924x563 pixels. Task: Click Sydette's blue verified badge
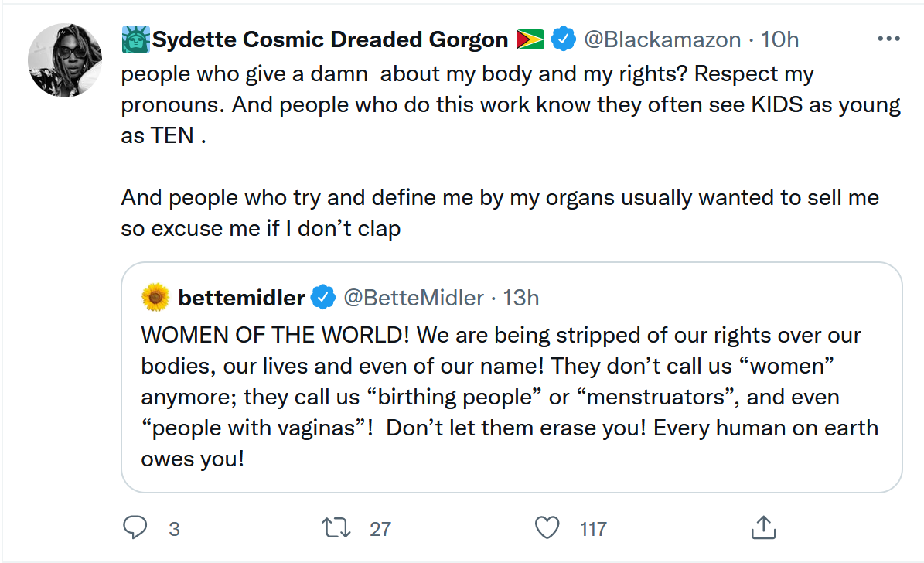[x=564, y=39]
